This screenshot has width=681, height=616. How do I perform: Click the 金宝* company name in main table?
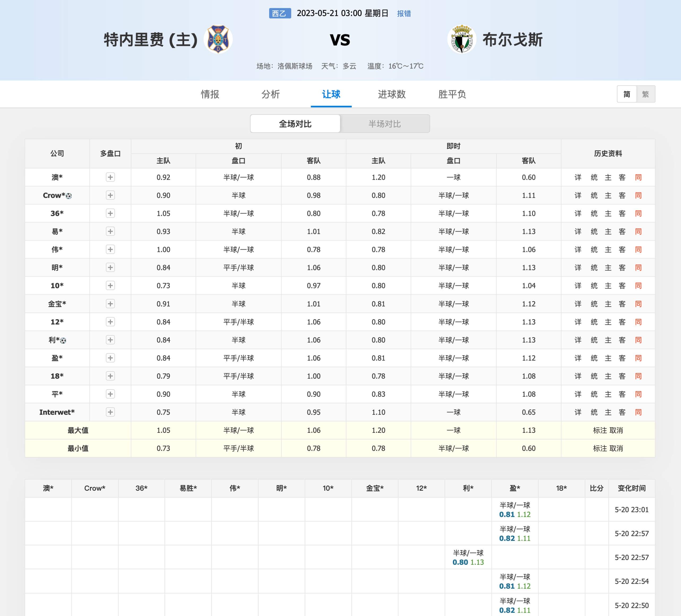coord(57,304)
